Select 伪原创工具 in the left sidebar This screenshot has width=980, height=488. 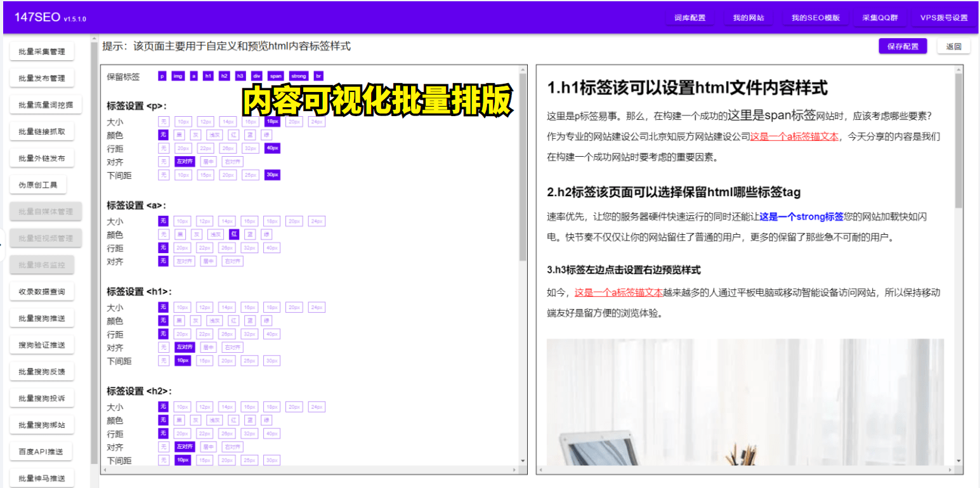(42, 184)
